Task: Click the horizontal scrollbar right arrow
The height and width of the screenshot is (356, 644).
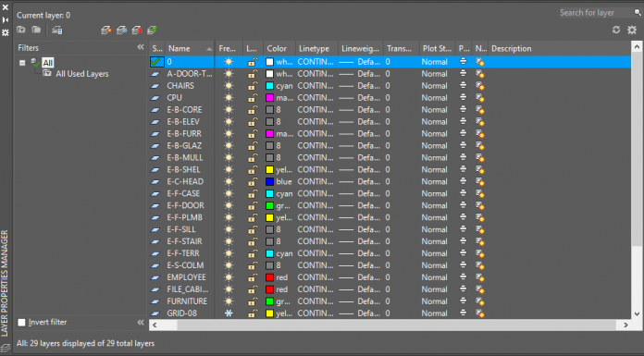Action: coord(625,325)
